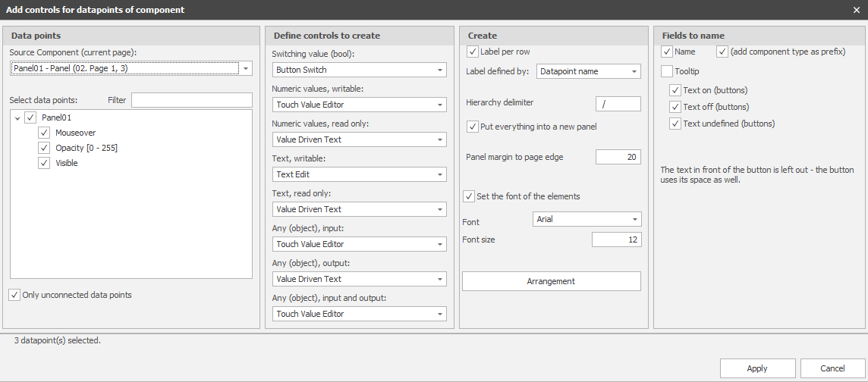Uncheck Text on (buttons)

coord(675,90)
